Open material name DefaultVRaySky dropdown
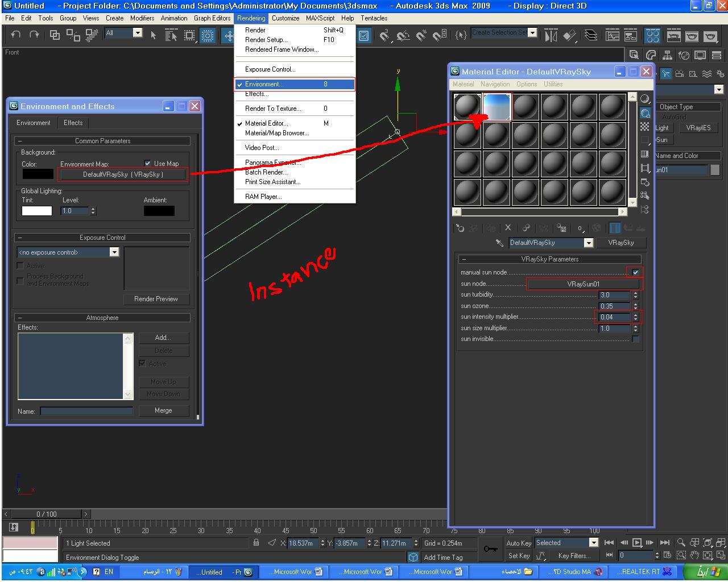Screen dimensions: 728x582 (x=589, y=243)
